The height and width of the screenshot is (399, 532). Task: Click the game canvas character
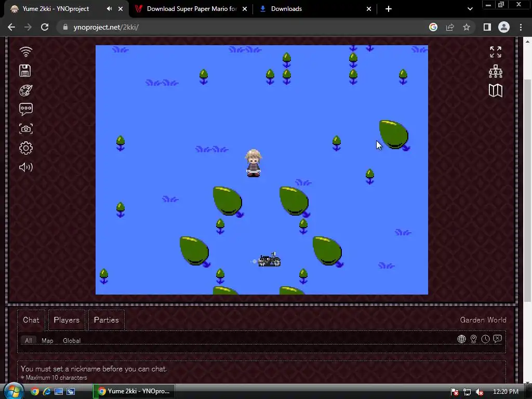[x=254, y=163]
